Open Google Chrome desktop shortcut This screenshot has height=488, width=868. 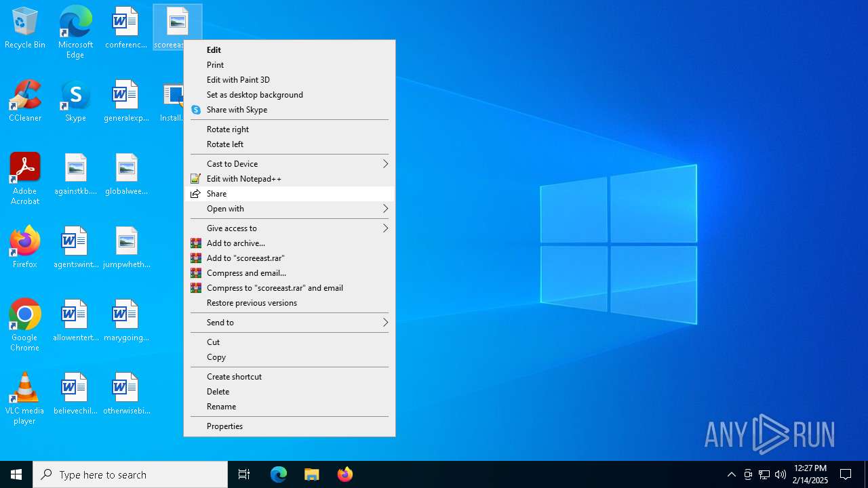coord(25,325)
